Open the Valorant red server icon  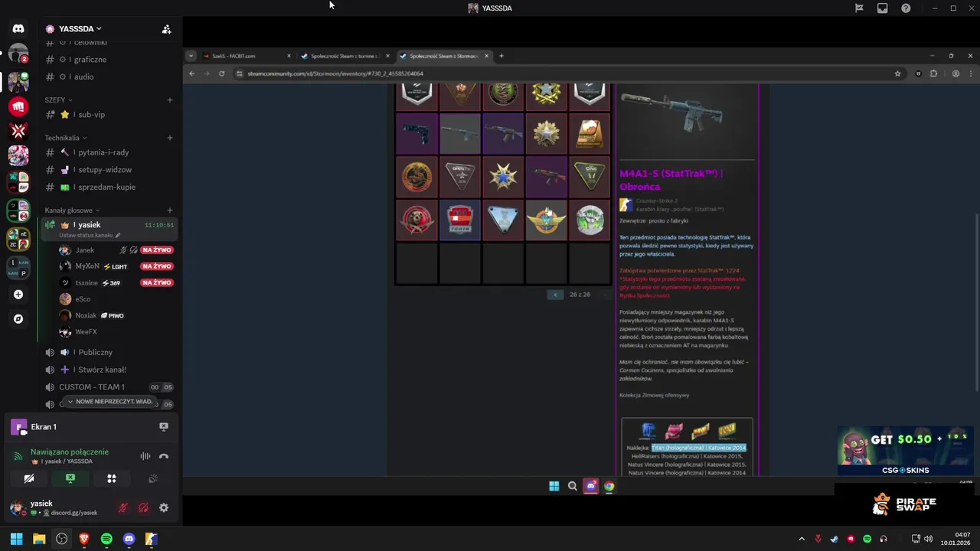(18, 131)
